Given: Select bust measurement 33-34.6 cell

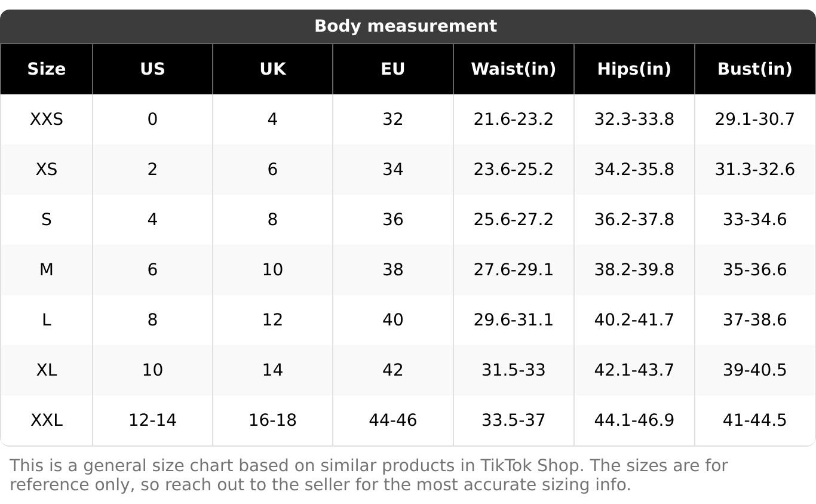Looking at the screenshot, I should point(754,220).
